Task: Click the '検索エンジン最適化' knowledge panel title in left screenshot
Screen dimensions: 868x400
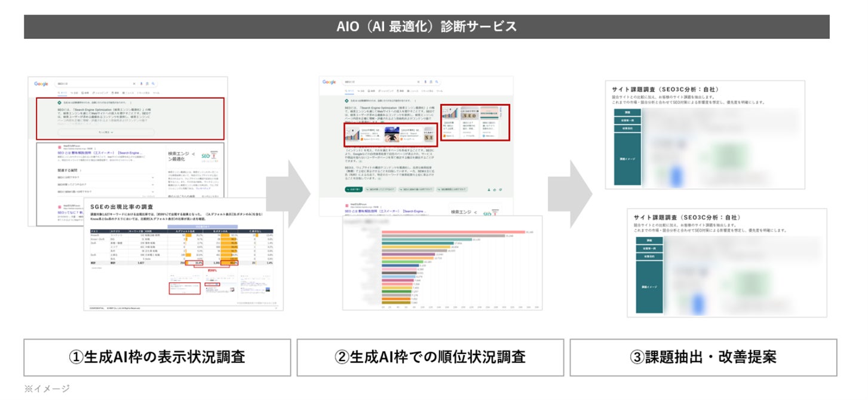Action: tap(180, 156)
